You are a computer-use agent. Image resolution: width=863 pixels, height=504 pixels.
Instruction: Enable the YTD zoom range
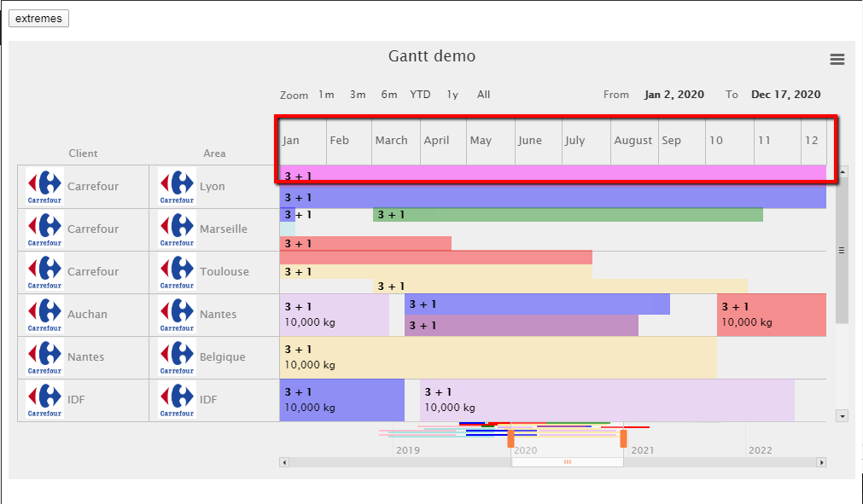tap(420, 95)
